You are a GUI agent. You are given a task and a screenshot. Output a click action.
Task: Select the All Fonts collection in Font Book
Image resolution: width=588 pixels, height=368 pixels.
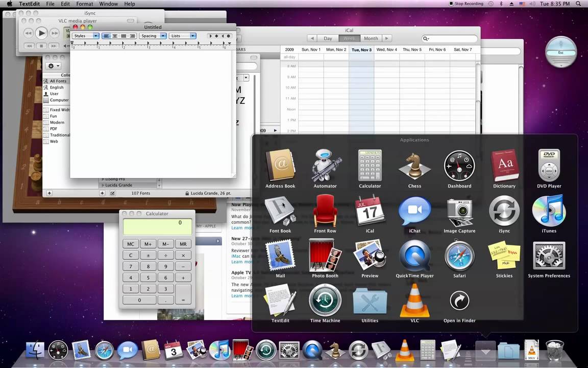56,81
